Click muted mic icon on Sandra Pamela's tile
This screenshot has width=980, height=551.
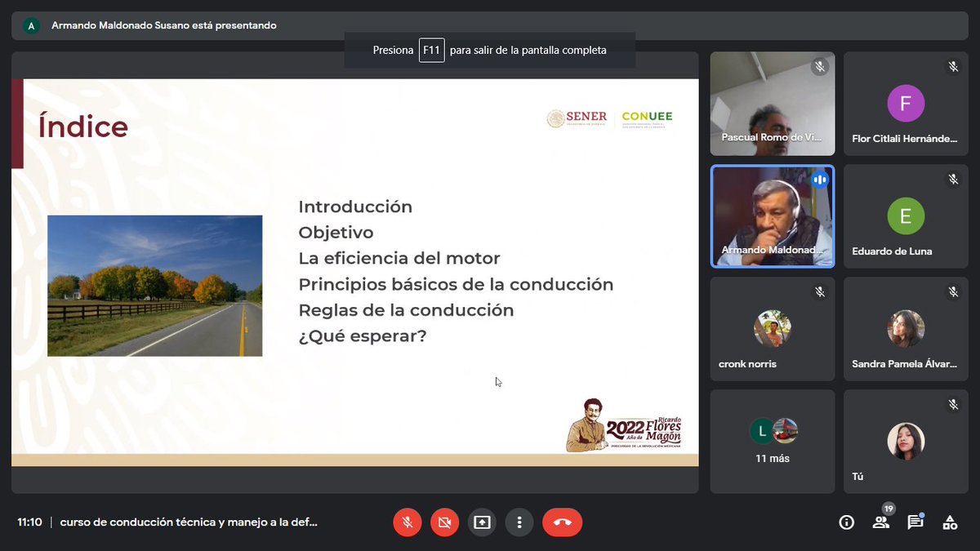pyautogui.click(x=953, y=292)
